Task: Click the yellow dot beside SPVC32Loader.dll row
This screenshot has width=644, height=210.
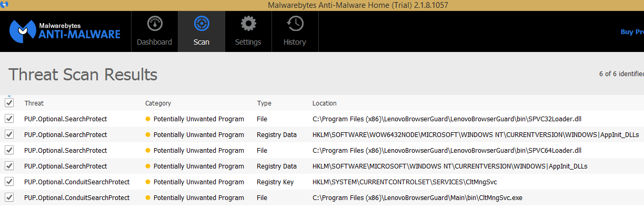Action: point(148,119)
